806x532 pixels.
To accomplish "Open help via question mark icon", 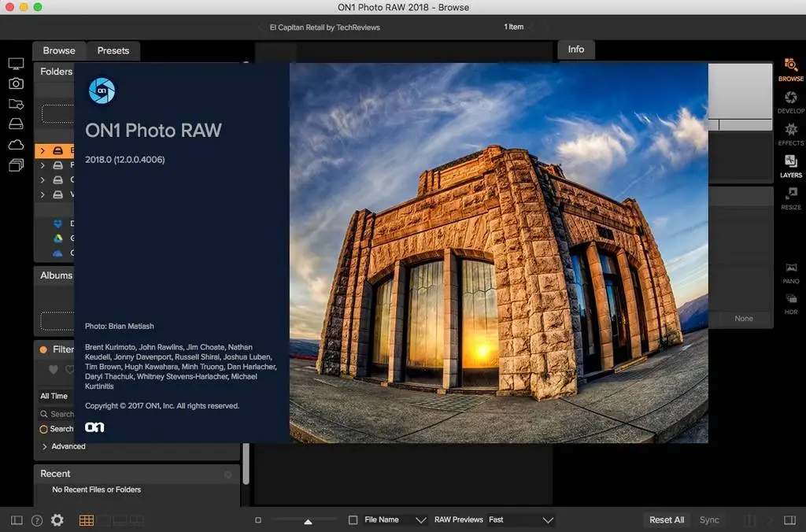I will [x=36, y=520].
